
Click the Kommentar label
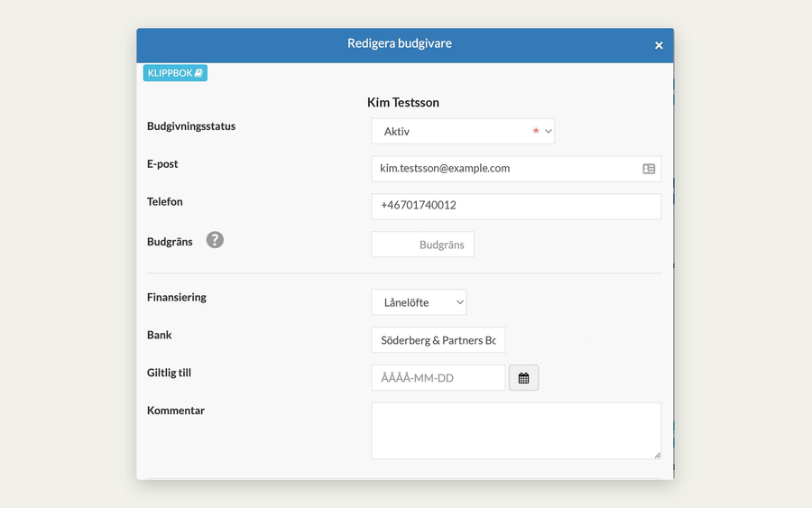coord(176,411)
